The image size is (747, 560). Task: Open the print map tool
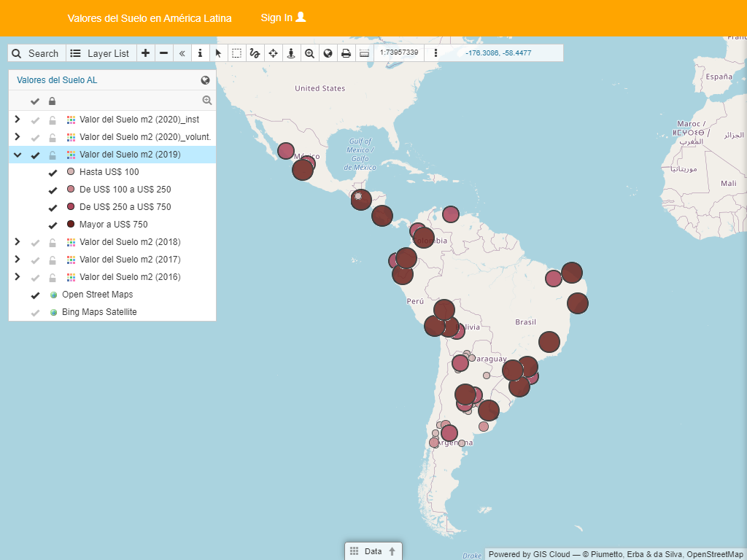tap(347, 53)
